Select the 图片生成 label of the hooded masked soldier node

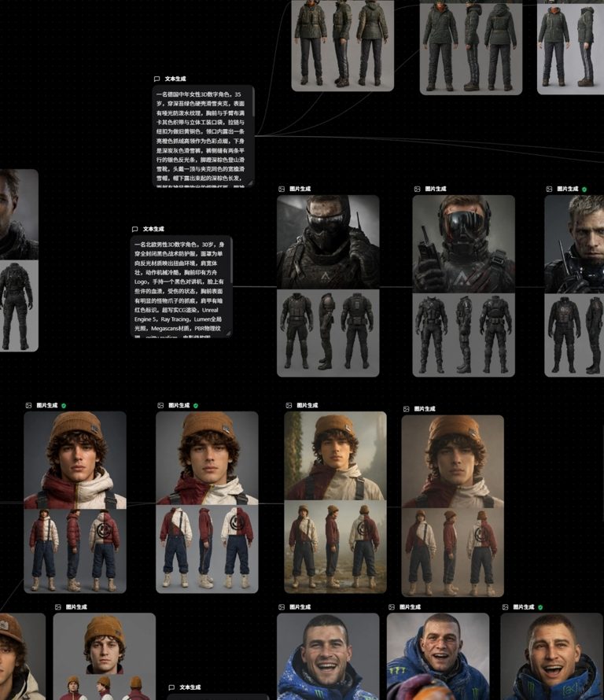pyautogui.click(x=300, y=190)
